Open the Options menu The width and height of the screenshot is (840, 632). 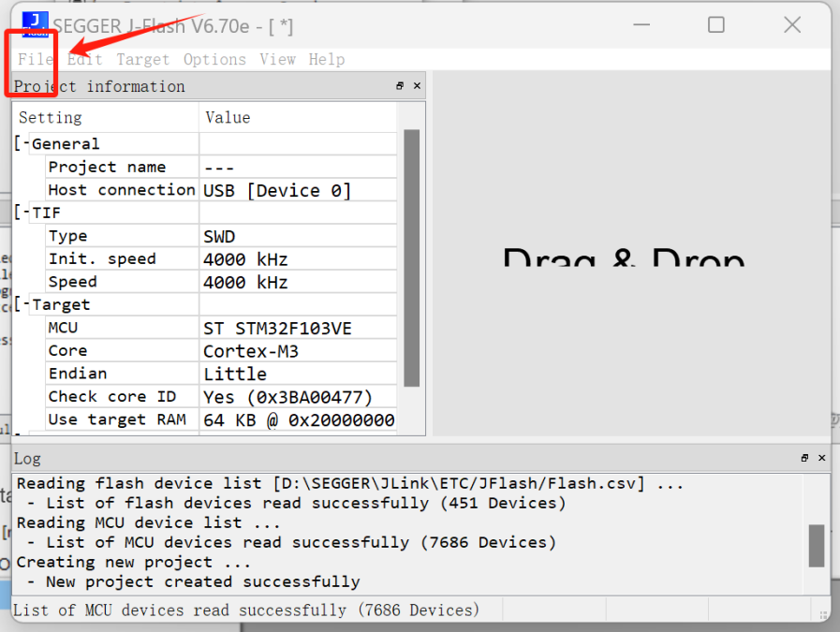coord(214,59)
